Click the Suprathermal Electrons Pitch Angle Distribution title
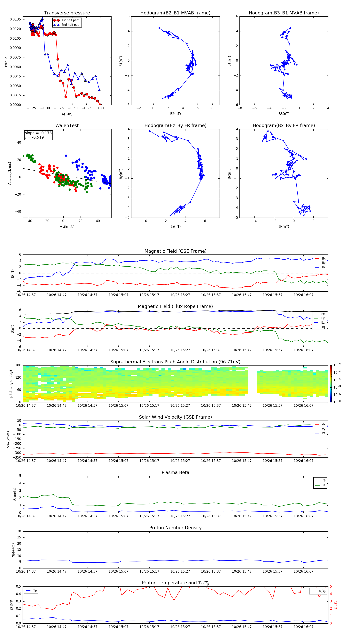351x644 pixels. tap(175, 362)
